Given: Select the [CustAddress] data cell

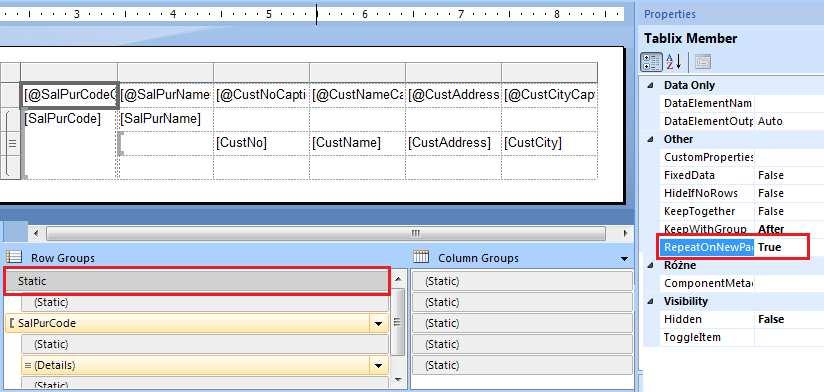Looking at the screenshot, I should (x=454, y=143).
